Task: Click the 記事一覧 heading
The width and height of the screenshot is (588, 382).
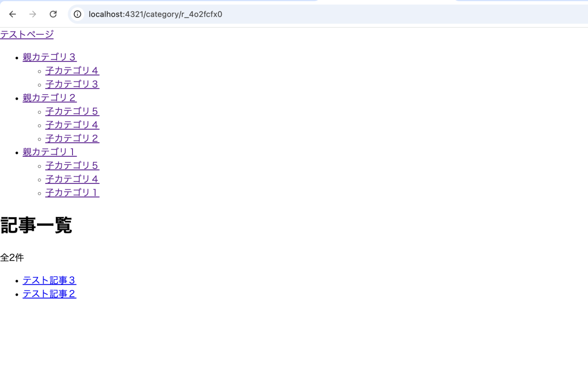Action: [36, 225]
